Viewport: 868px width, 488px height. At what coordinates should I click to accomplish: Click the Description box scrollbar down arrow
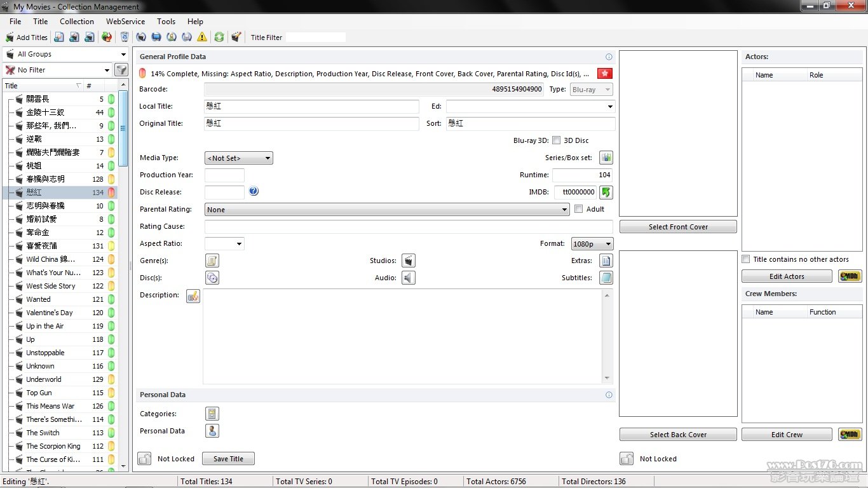point(607,378)
